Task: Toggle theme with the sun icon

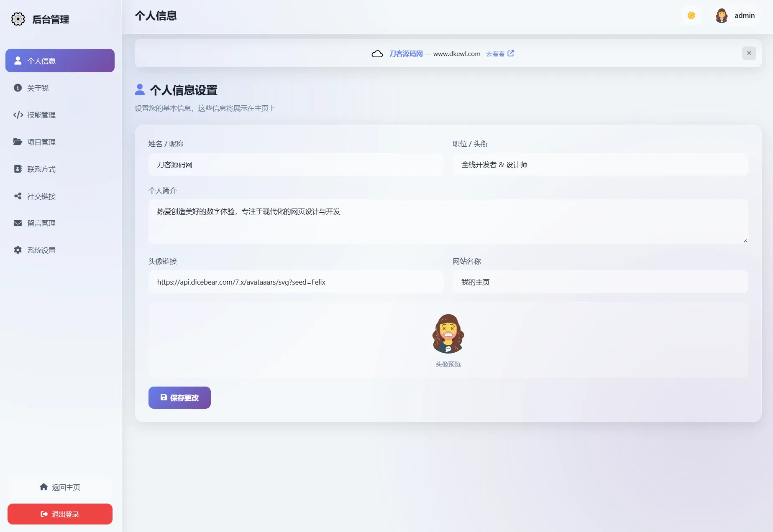Action: coord(691,15)
